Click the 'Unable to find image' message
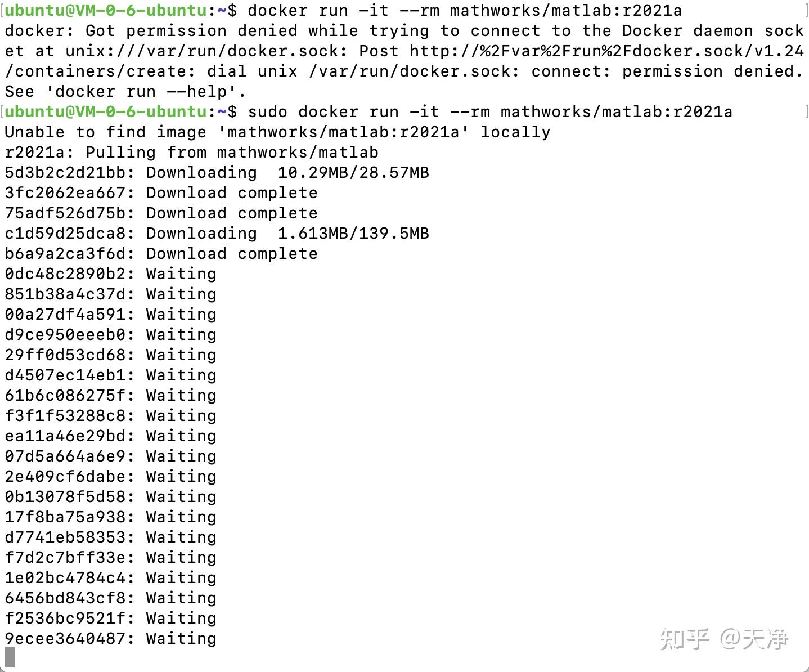Viewport: 809px width, 672px height. pyautogui.click(x=277, y=132)
